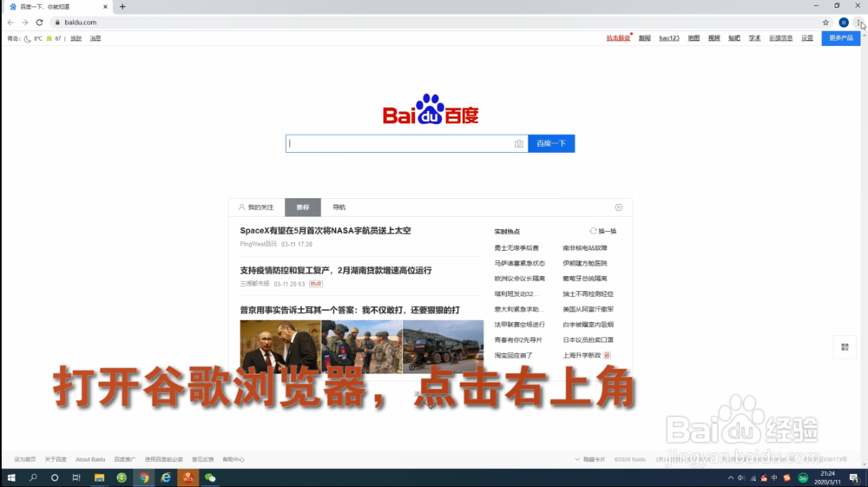868x487 pixels.
Task: Click the address bar showing baidu.com
Action: pyautogui.click(x=431, y=23)
